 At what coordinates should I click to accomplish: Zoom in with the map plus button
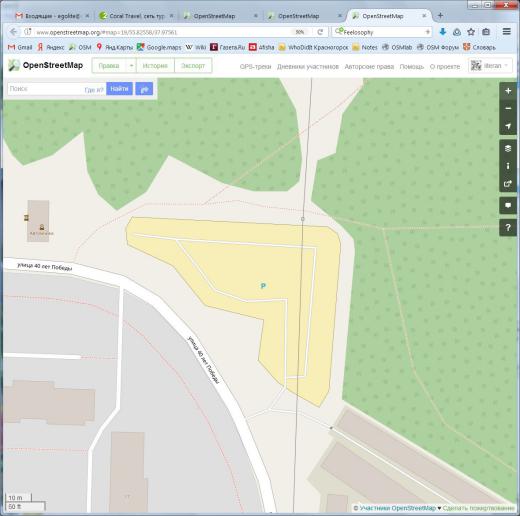click(508, 91)
